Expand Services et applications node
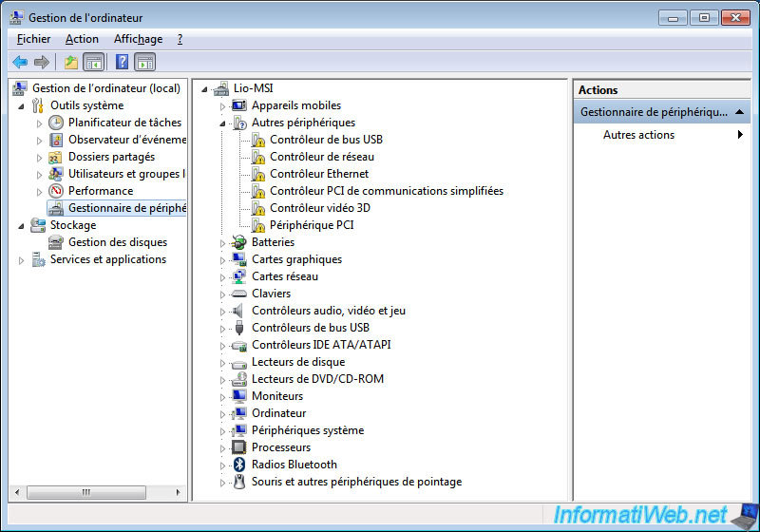The image size is (760, 532). tap(21, 260)
